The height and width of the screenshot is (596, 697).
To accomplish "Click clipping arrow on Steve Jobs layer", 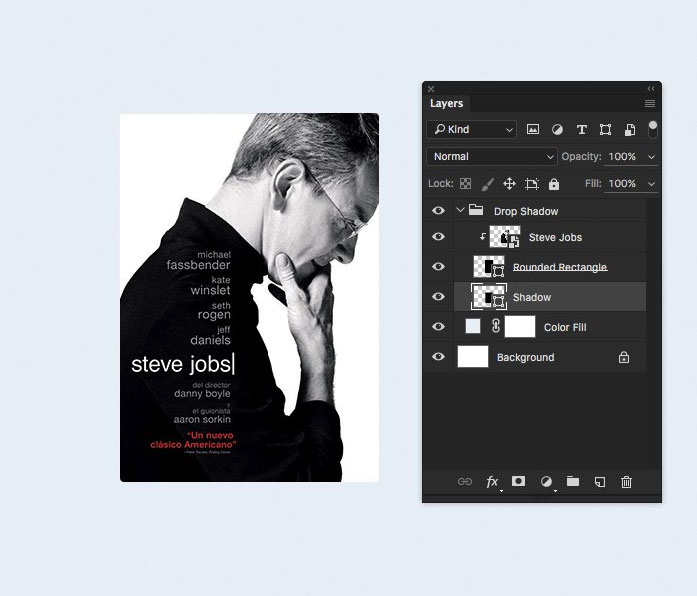I will [482, 237].
